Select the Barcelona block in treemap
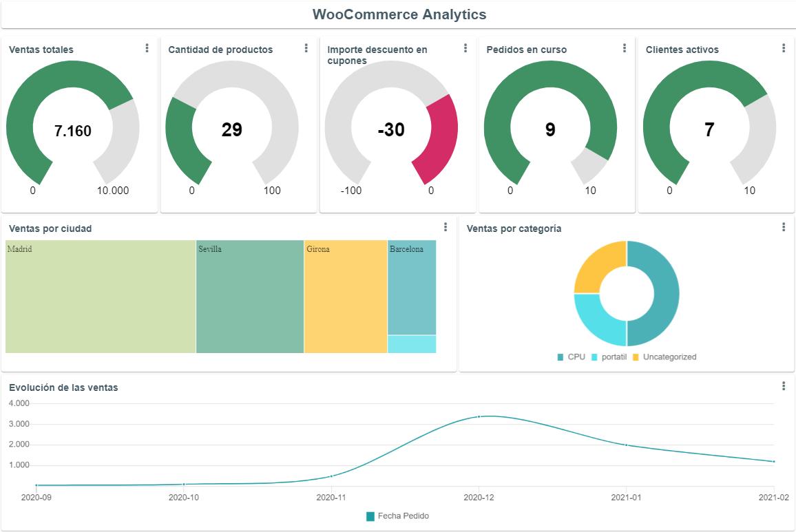Image resolution: width=796 pixels, height=532 pixels. 412,287
